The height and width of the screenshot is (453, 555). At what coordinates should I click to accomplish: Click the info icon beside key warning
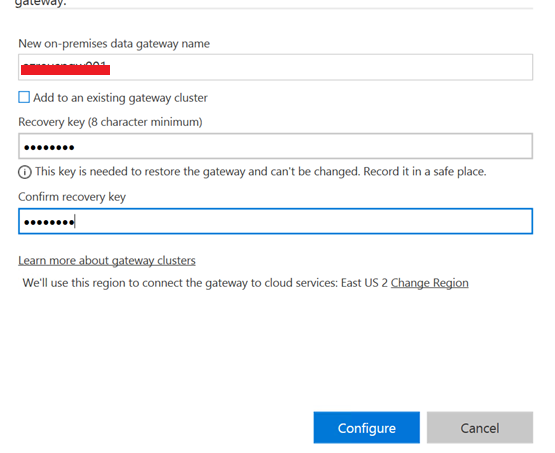[25, 172]
